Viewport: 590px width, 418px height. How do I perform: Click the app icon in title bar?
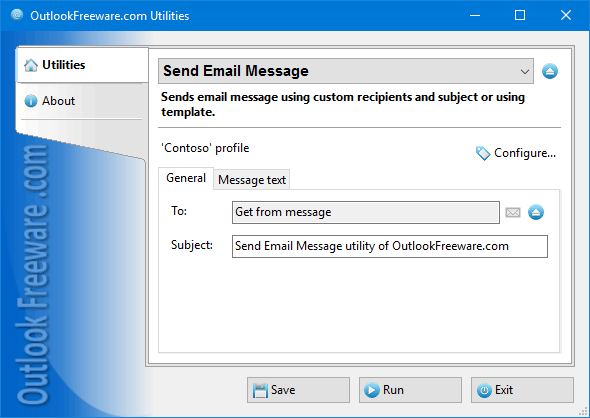17,15
